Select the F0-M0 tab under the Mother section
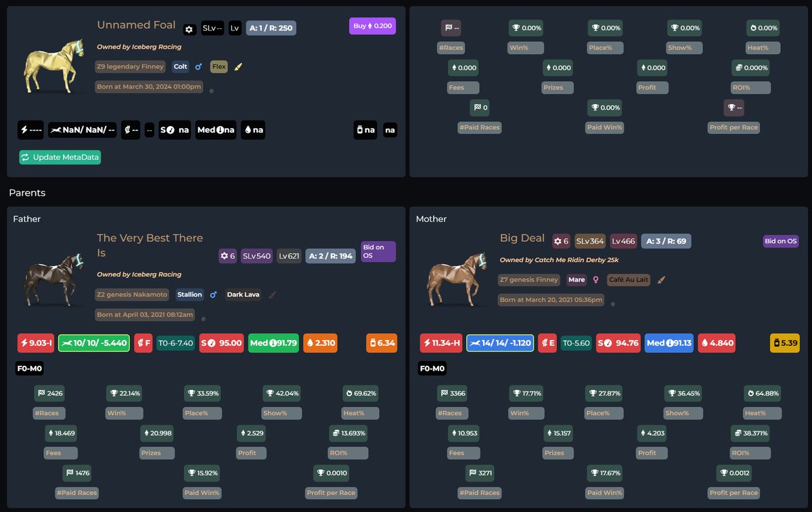The width and height of the screenshot is (812, 512). [x=432, y=369]
